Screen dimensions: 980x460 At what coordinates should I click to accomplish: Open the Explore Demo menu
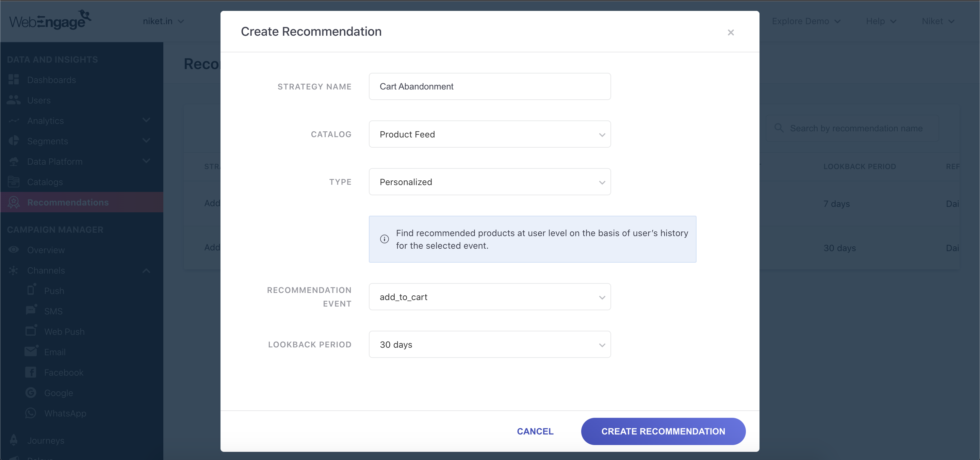pyautogui.click(x=806, y=21)
